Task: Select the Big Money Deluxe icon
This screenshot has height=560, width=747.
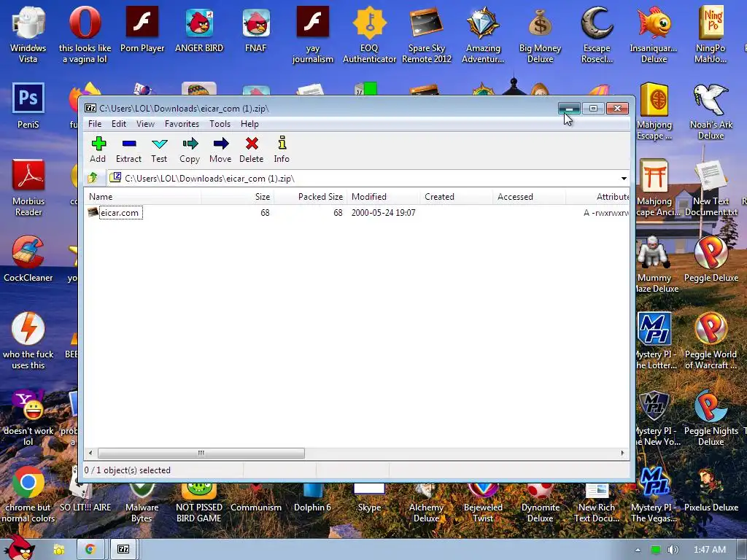Action: pyautogui.click(x=540, y=36)
